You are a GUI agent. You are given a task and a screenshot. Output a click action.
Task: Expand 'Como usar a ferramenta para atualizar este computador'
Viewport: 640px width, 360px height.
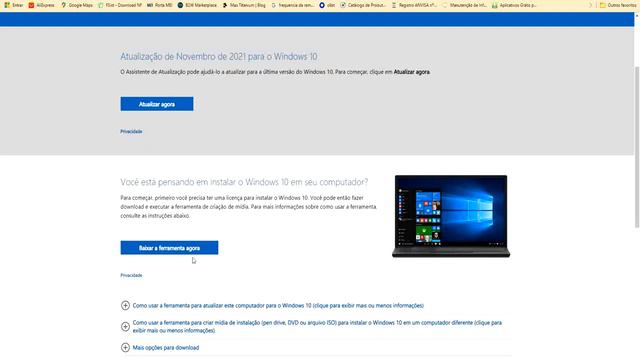pos(273,305)
